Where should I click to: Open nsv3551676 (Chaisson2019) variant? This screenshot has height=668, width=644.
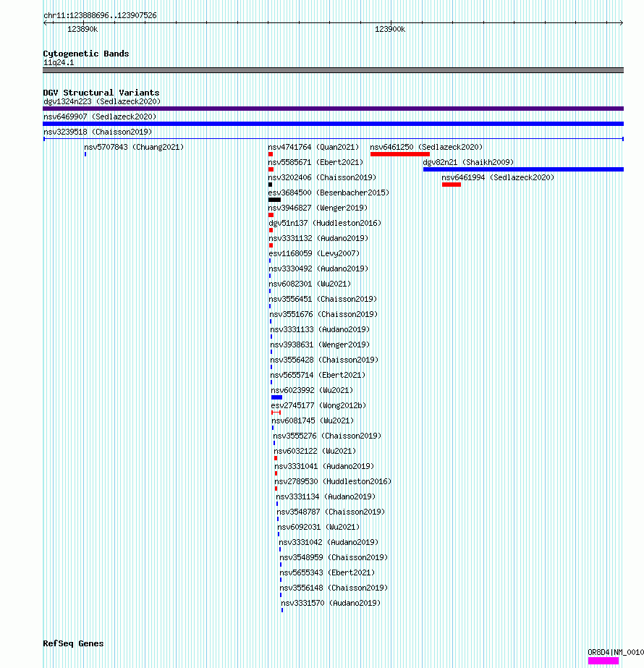(x=324, y=314)
